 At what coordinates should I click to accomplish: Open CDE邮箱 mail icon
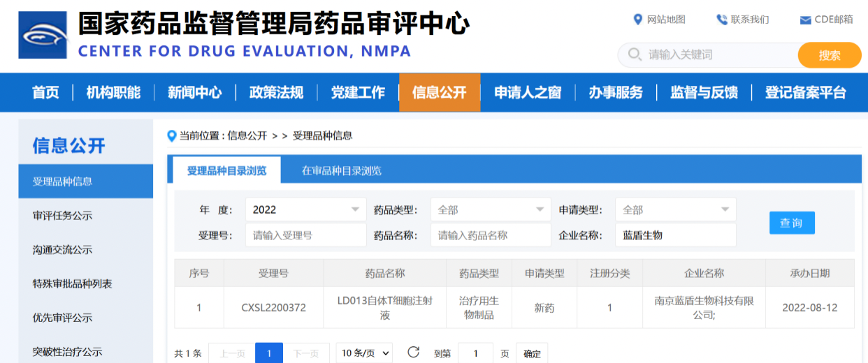pos(805,20)
